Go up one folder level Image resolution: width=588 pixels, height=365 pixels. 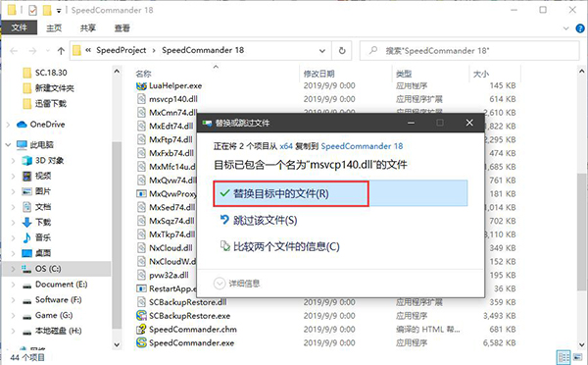[x=61, y=51]
